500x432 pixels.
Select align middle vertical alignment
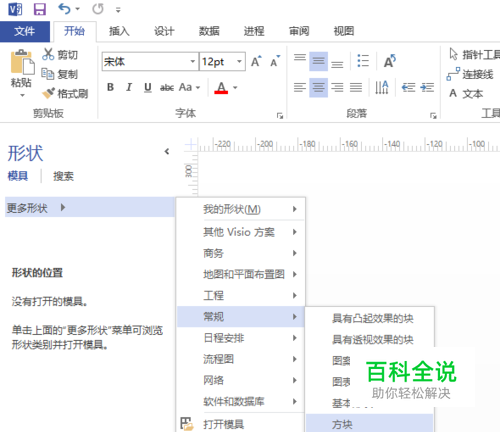(x=318, y=61)
